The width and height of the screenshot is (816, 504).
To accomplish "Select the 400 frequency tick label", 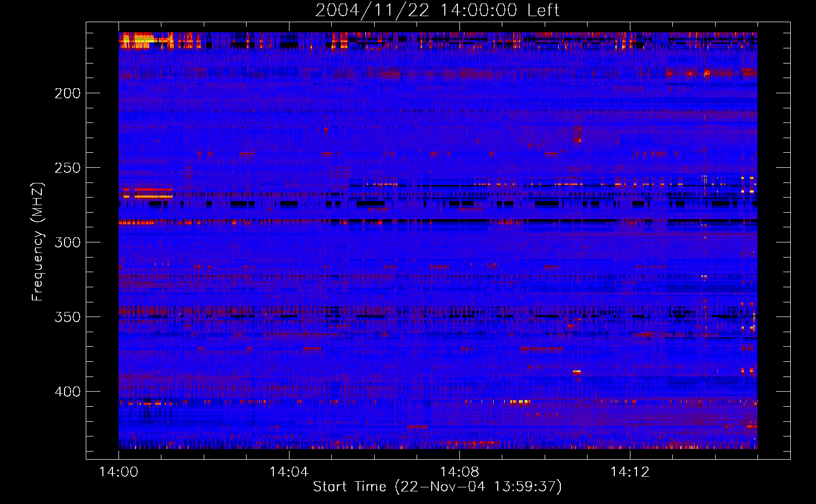I will coord(68,392).
